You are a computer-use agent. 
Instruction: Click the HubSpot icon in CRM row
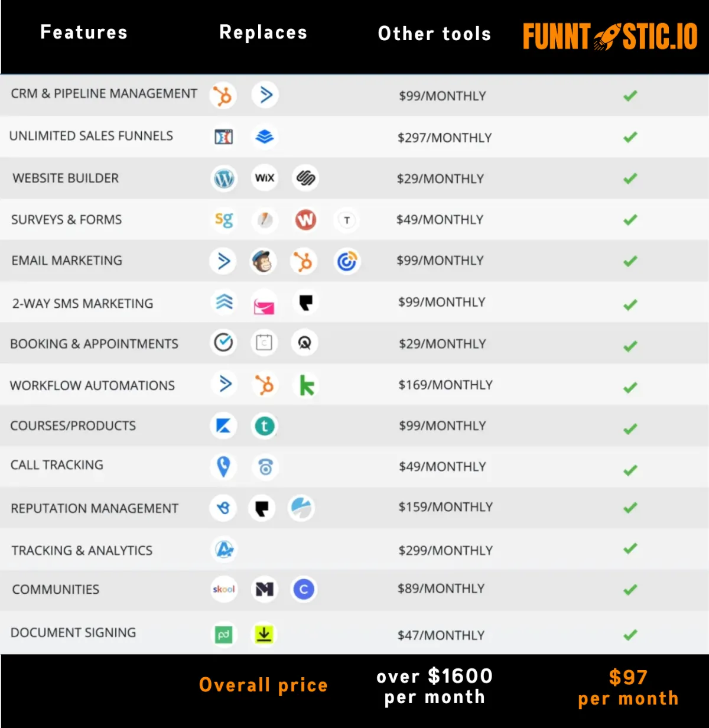click(x=223, y=95)
